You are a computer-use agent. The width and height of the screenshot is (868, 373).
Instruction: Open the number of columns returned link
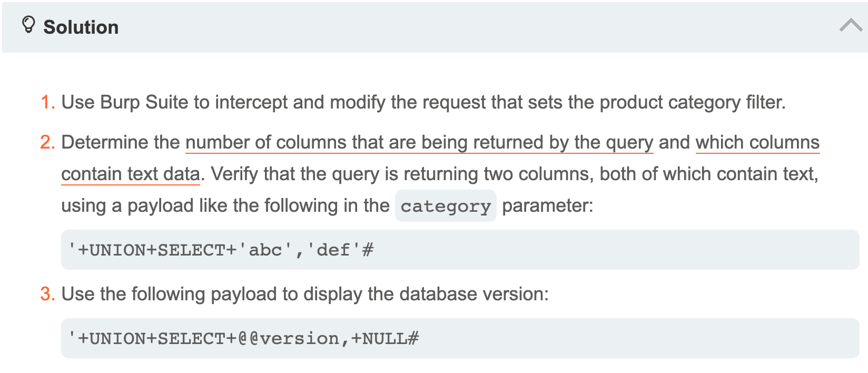(419, 143)
